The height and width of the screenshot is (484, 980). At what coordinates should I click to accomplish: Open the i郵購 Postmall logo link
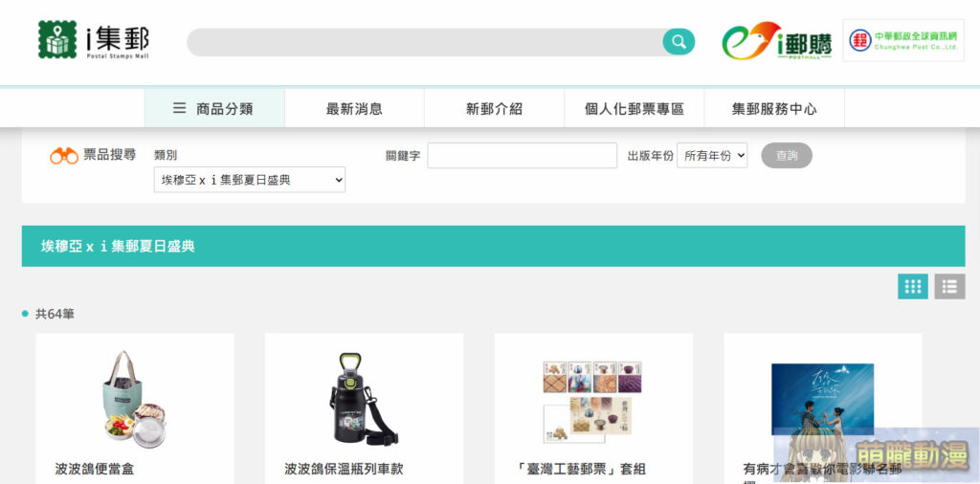point(776,41)
